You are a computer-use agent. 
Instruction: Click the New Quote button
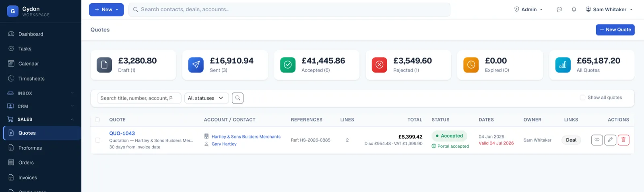pyautogui.click(x=615, y=30)
